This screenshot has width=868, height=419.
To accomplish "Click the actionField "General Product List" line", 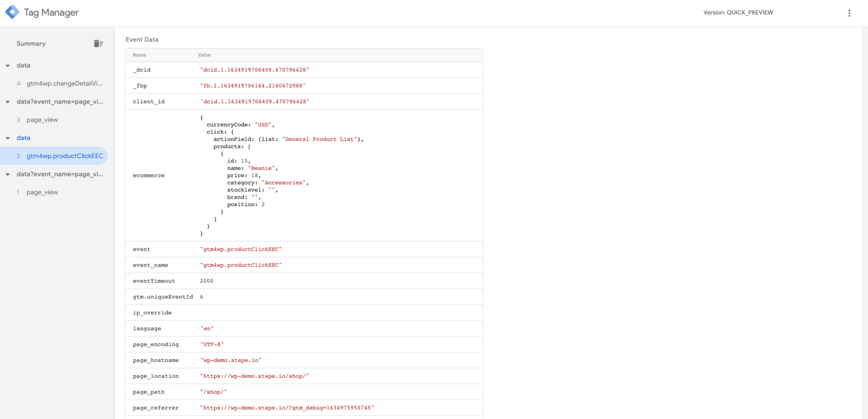I will tap(288, 139).
